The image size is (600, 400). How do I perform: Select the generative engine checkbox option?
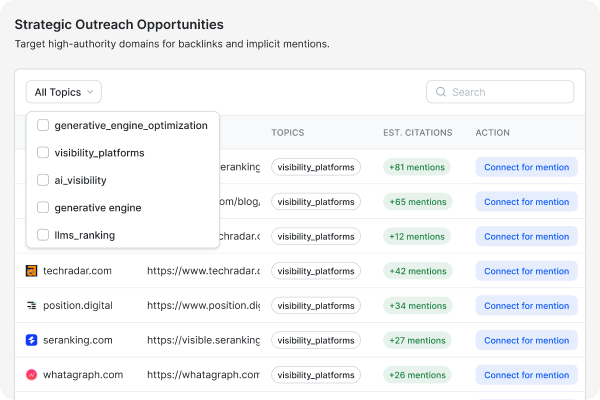(x=43, y=207)
